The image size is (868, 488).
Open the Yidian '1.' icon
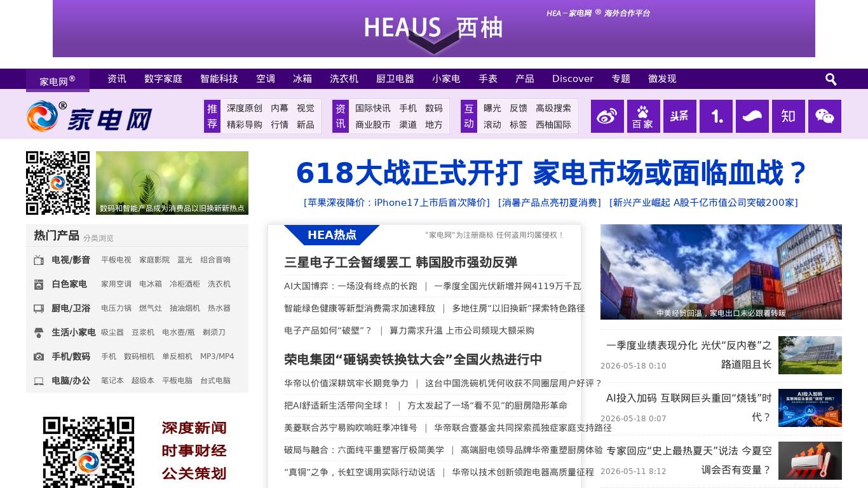[x=715, y=116]
